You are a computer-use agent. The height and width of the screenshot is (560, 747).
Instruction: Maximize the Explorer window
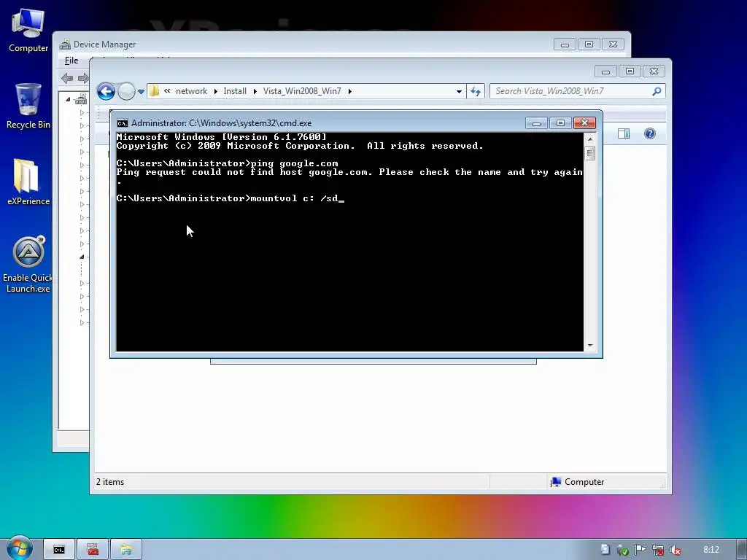[630, 71]
